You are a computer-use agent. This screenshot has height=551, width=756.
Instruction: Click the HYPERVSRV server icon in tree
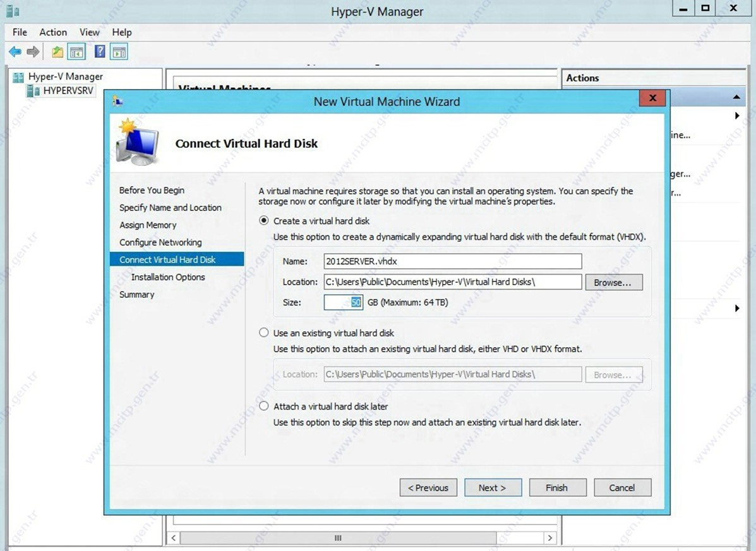[33, 90]
